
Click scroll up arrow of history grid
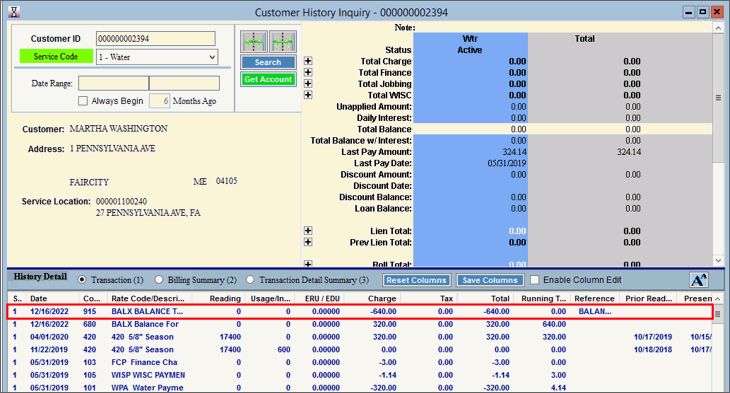718,298
